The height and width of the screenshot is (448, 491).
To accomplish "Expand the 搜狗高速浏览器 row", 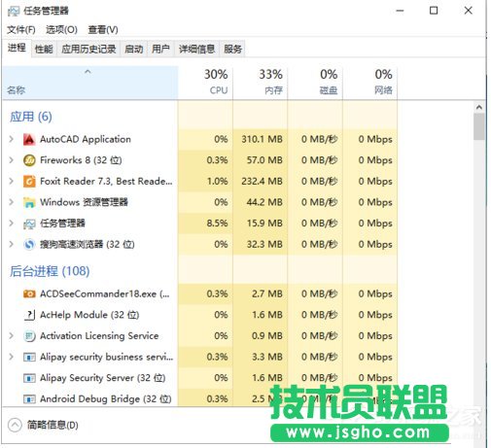I will click(12, 244).
